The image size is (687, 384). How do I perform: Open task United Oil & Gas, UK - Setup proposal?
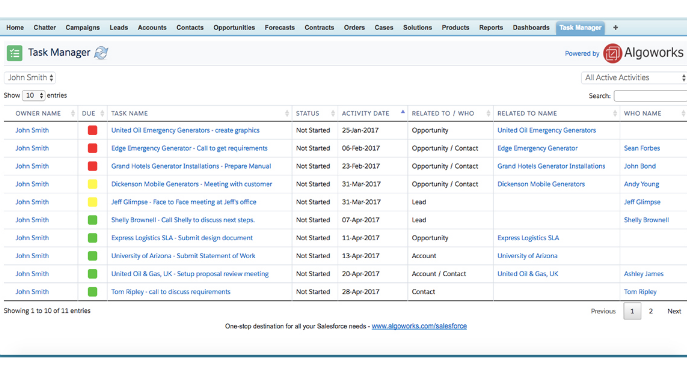coord(190,274)
